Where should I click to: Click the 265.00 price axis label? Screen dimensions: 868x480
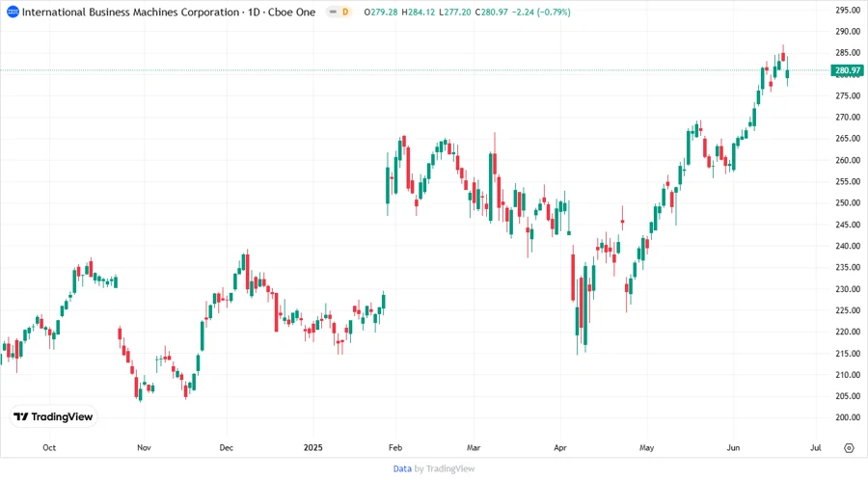[848, 139]
